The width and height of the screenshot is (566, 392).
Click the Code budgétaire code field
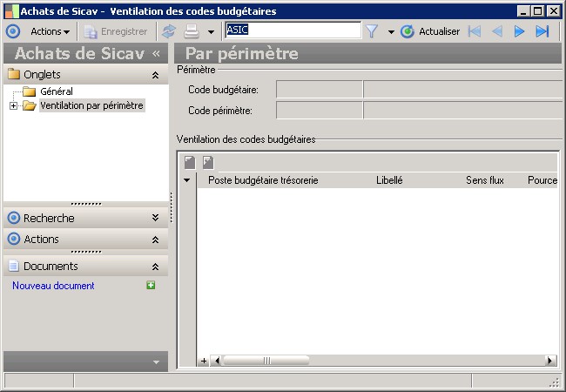319,89
